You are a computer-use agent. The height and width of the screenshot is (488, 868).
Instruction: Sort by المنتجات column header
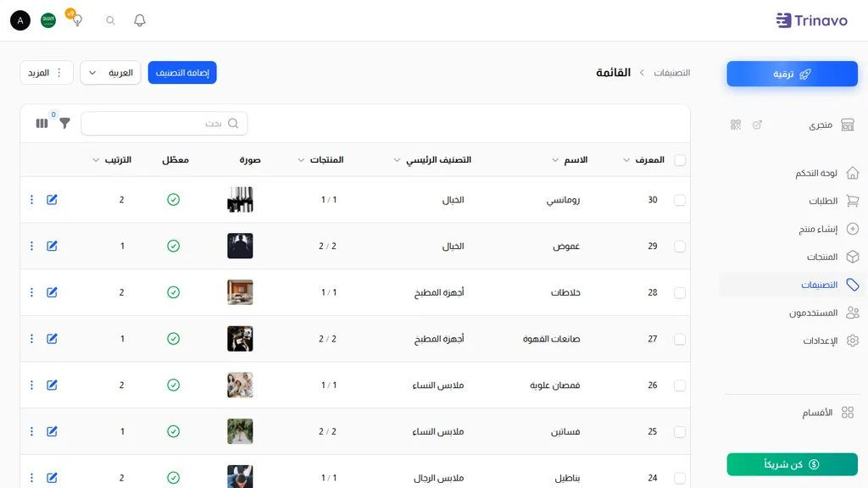(x=320, y=160)
